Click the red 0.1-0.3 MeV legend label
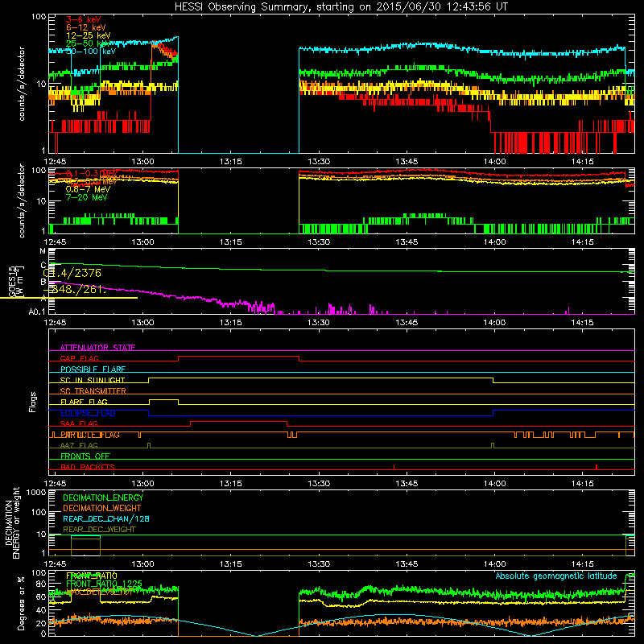 point(91,173)
